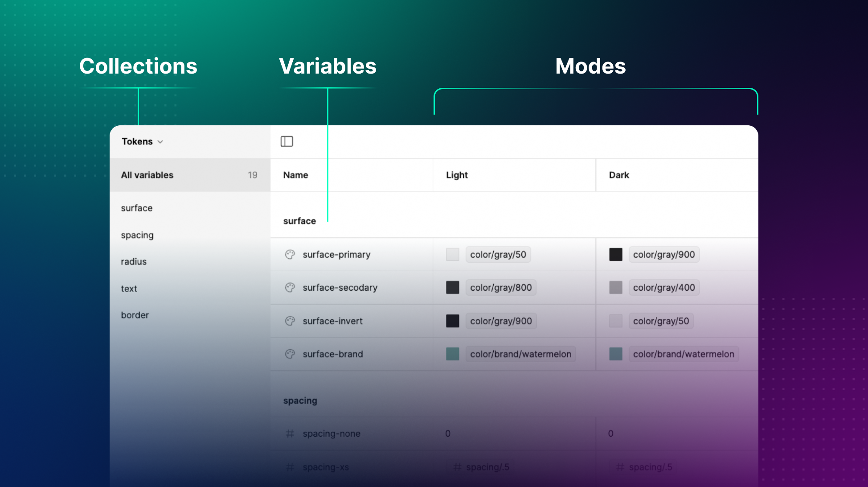Select the surface collection group
Viewport: 868px width, 487px height.
136,208
